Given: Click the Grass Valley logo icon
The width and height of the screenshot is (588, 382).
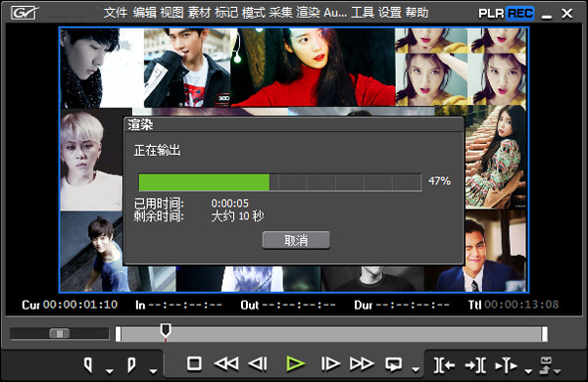Looking at the screenshot, I should point(24,13).
